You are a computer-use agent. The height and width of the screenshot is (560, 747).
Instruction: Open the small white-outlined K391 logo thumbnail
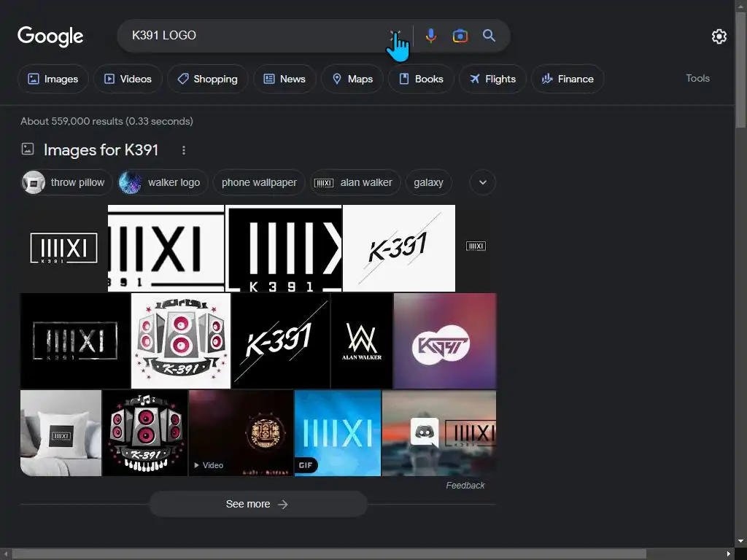[x=64, y=248]
